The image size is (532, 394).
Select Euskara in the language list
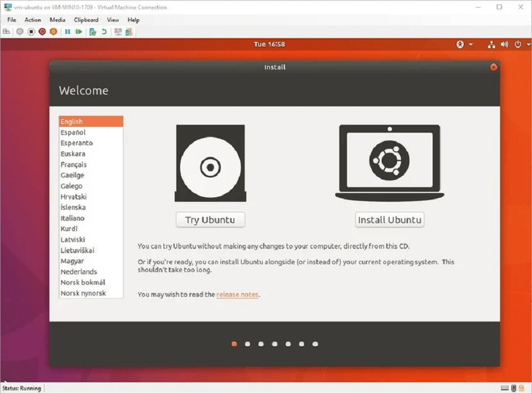(91, 153)
